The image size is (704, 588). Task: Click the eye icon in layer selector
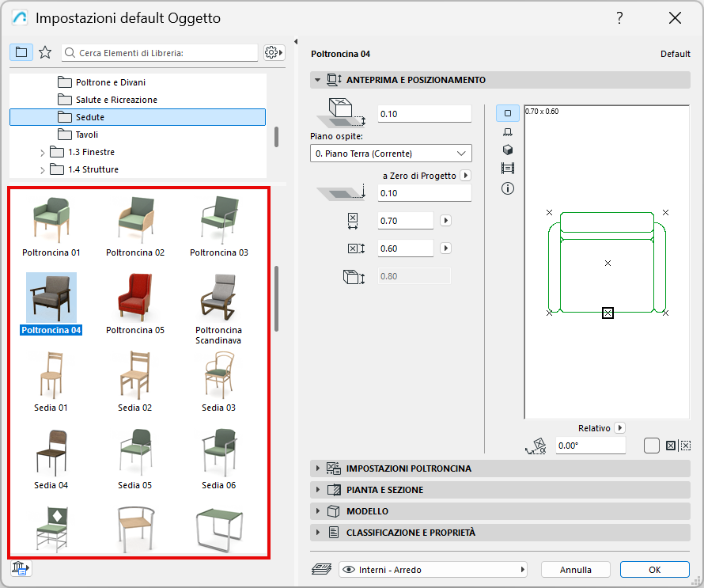(x=347, y=569)
